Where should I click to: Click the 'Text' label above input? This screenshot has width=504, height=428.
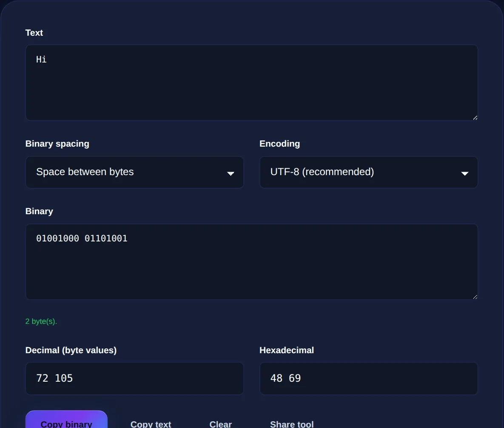click(34, 33)
